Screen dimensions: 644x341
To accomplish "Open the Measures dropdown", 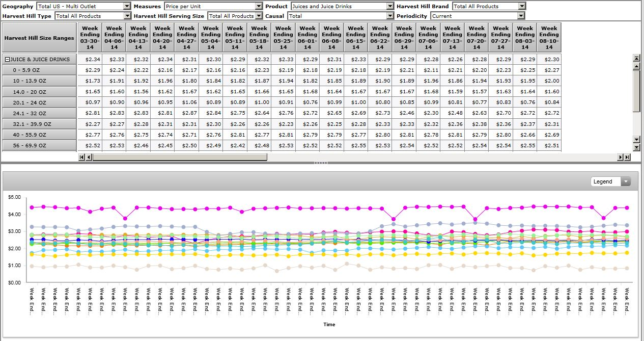I will pyautogui.click(x=259, y=6).
